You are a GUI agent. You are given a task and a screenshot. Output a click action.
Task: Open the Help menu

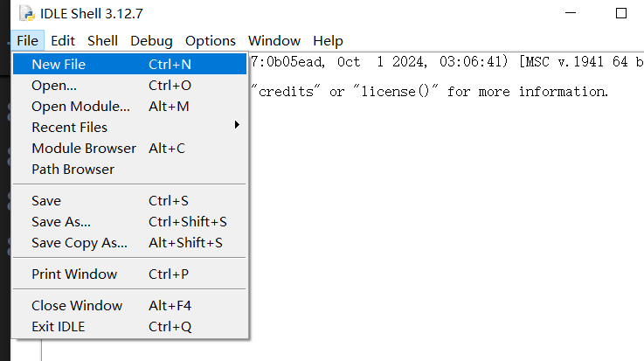[328, 40]
